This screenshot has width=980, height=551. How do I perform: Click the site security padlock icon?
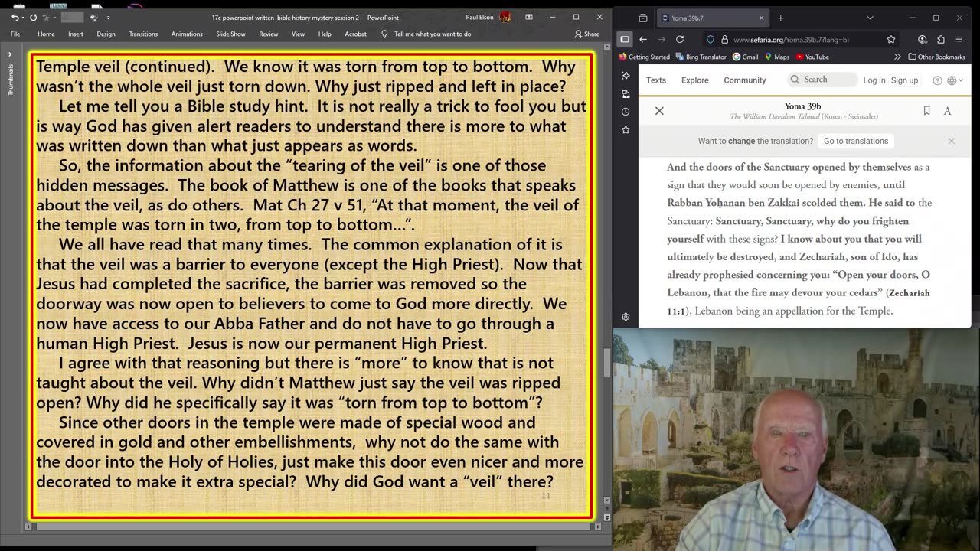click(723, 39)
